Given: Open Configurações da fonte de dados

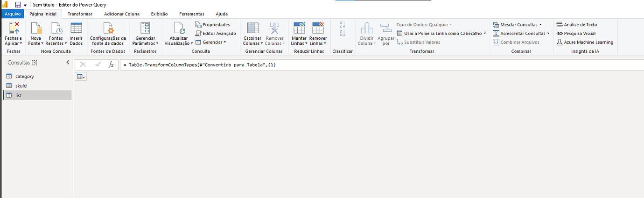Looking at the screenshot, I should 108,28.
